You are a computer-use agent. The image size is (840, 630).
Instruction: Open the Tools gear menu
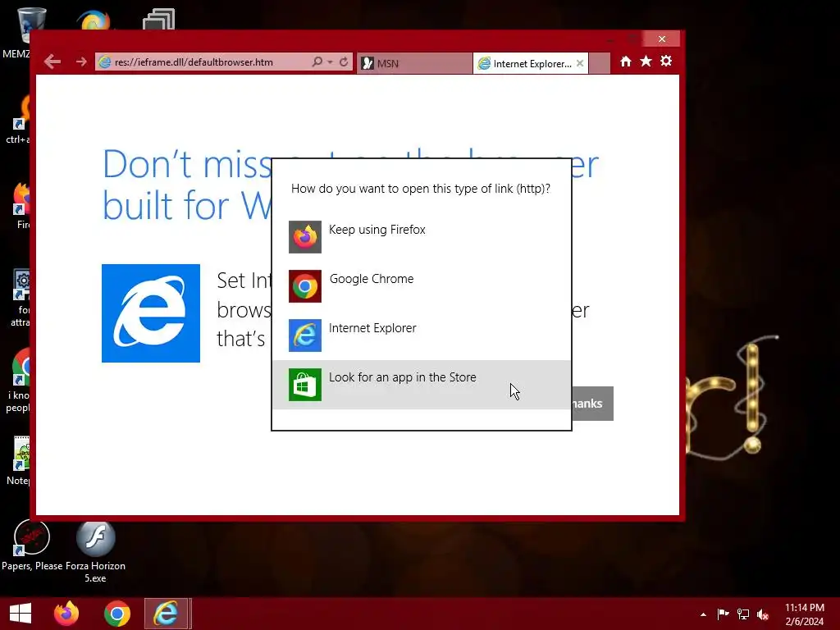pos(666,61)
